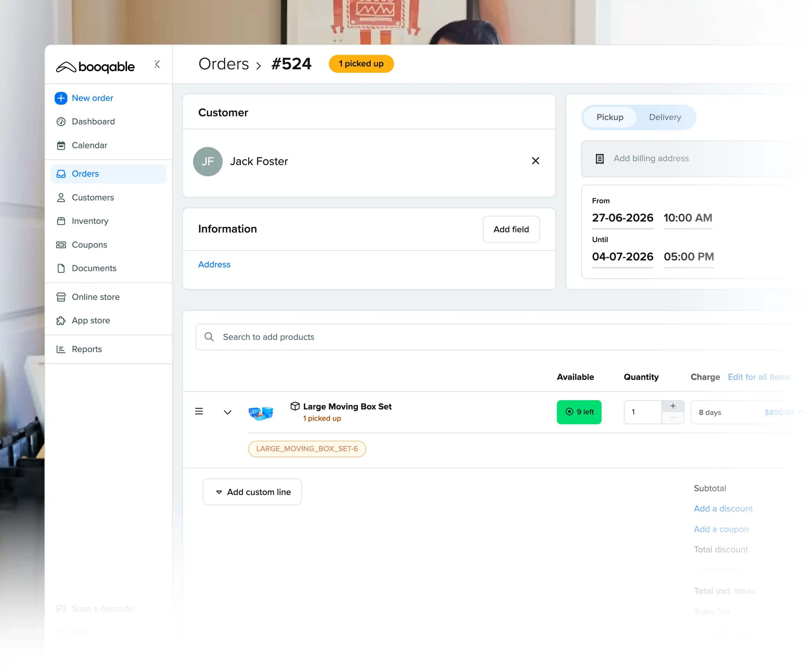Click the billing address receipt icon
Viewport: 812px width, 667px height.
click(599, 159)
